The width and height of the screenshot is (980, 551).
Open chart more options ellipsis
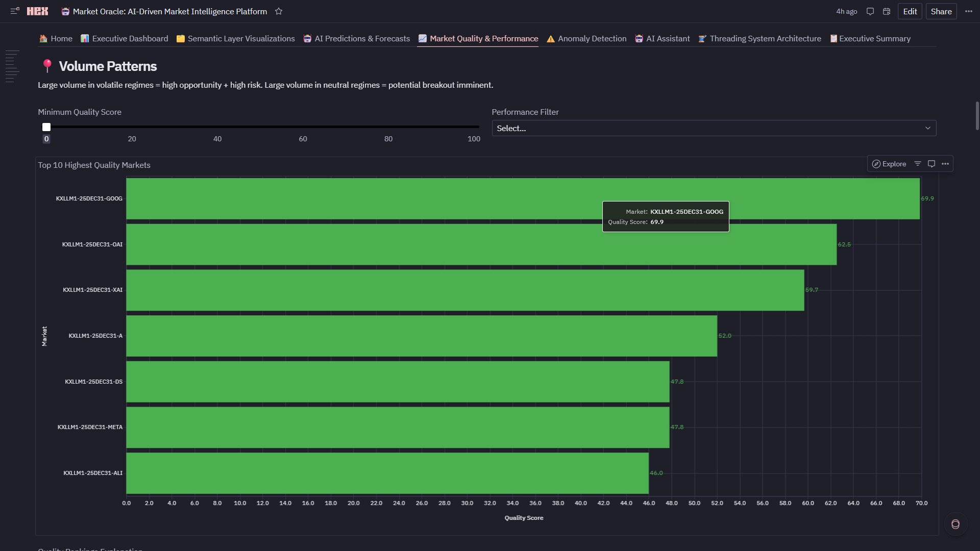(945, 164)
